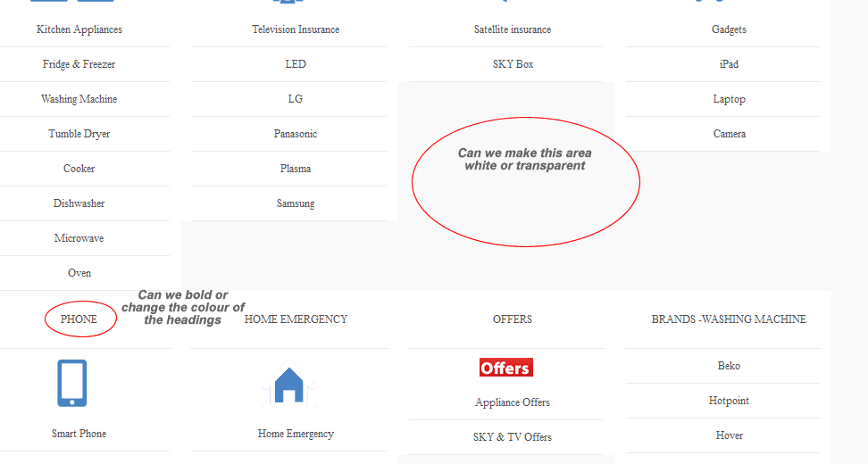Open the Appliance Offers link
The width and height of the screenshot is (868, 464).
[513, 402]
